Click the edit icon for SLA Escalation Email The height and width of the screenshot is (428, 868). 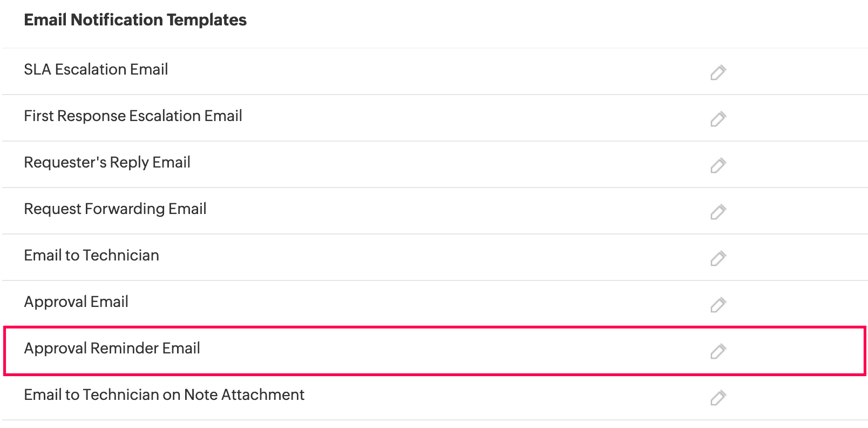[x=718, y=72]
